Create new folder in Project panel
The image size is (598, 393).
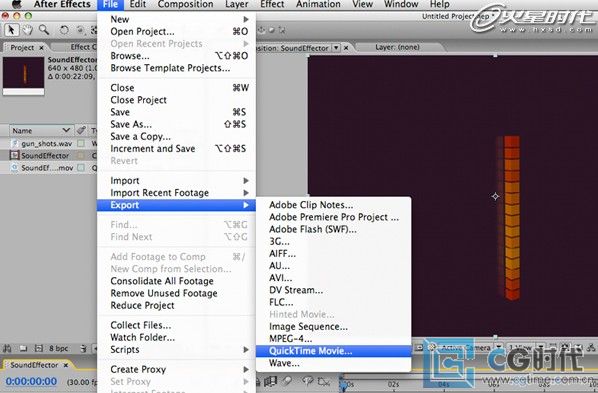click(x=24, y=348)
